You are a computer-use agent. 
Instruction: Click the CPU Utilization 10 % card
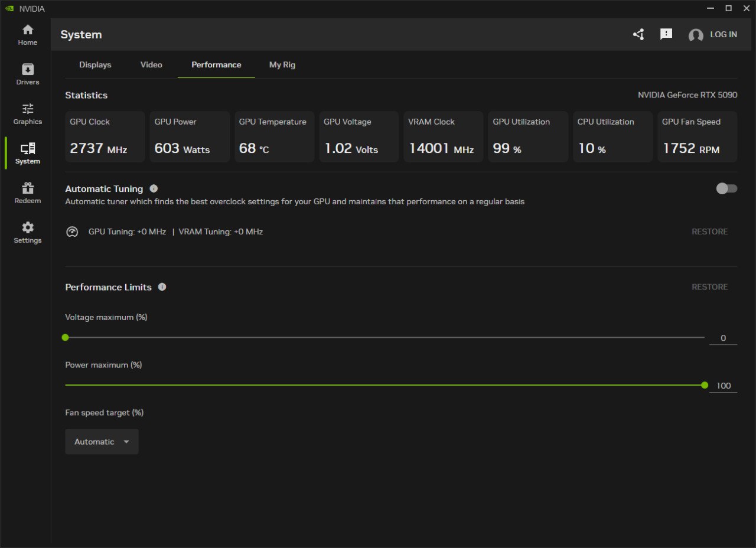pos(612,136)
